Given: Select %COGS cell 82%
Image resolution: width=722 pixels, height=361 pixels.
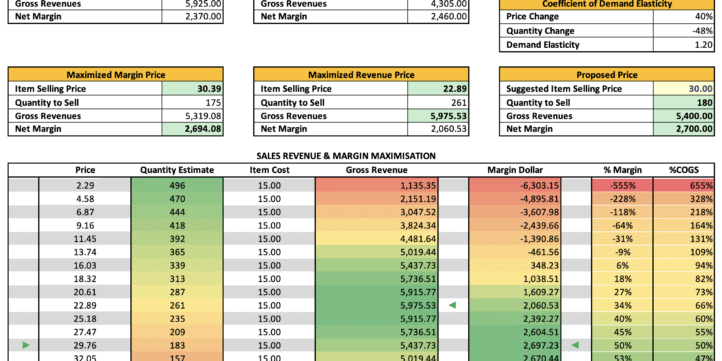Looking at the screenshot, I should [684, 279].
